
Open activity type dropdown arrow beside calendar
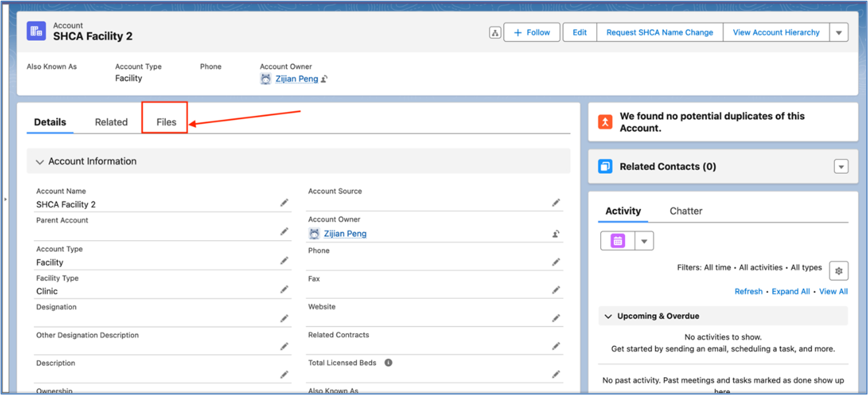click(x=644, y=241)
